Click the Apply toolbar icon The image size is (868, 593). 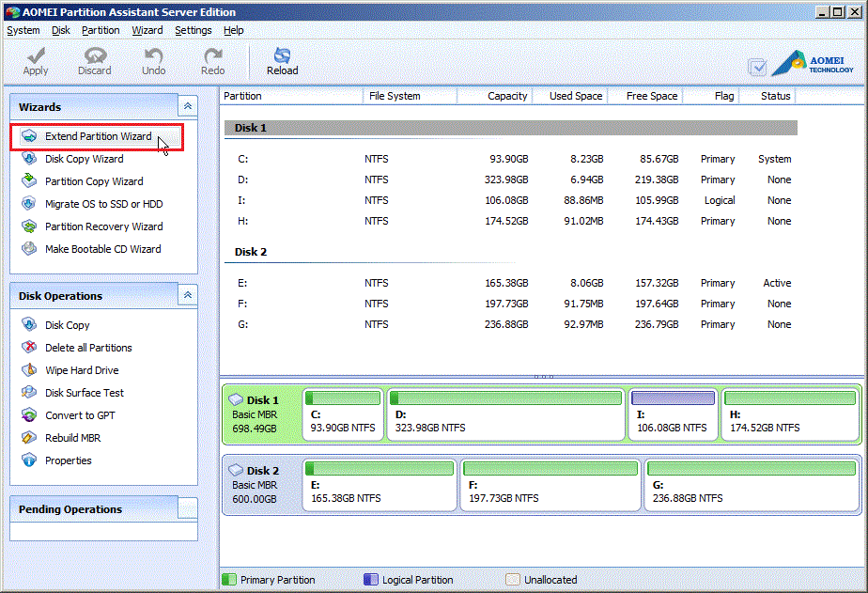click(x=36, y=56)
